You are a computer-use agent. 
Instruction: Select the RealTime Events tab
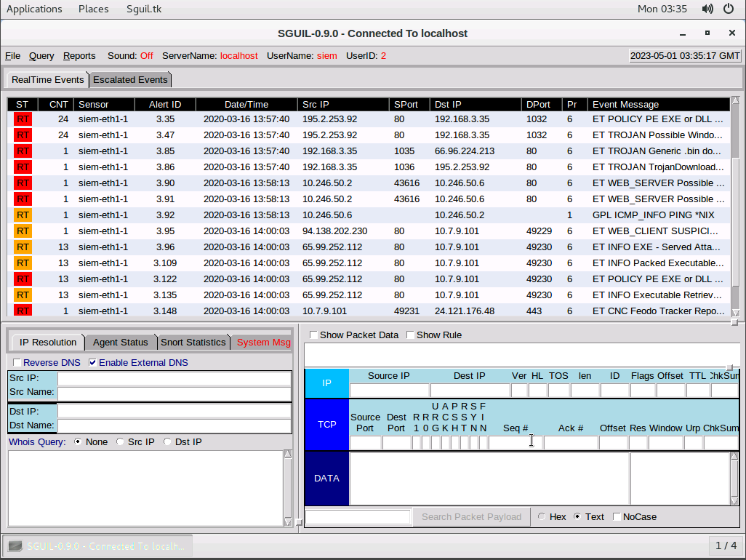pyautogui.click(x=47, y=79)
